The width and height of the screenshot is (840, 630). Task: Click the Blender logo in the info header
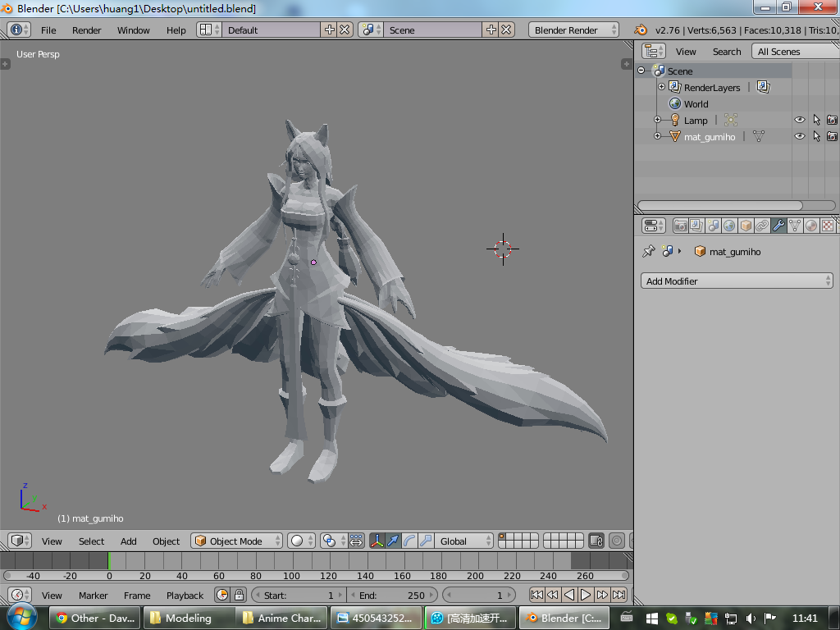[641, 30]
